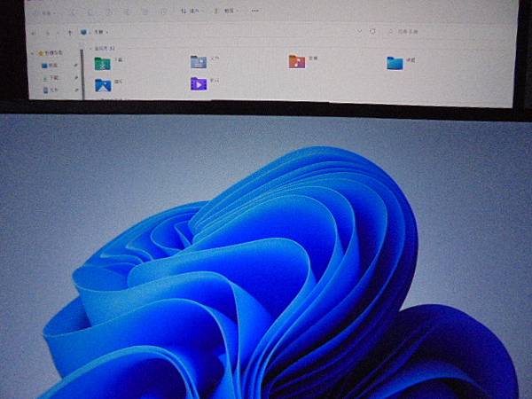Open the blue Desktop folder in main pane
Screen dimensions: 532x399
[x=395, y=63]
